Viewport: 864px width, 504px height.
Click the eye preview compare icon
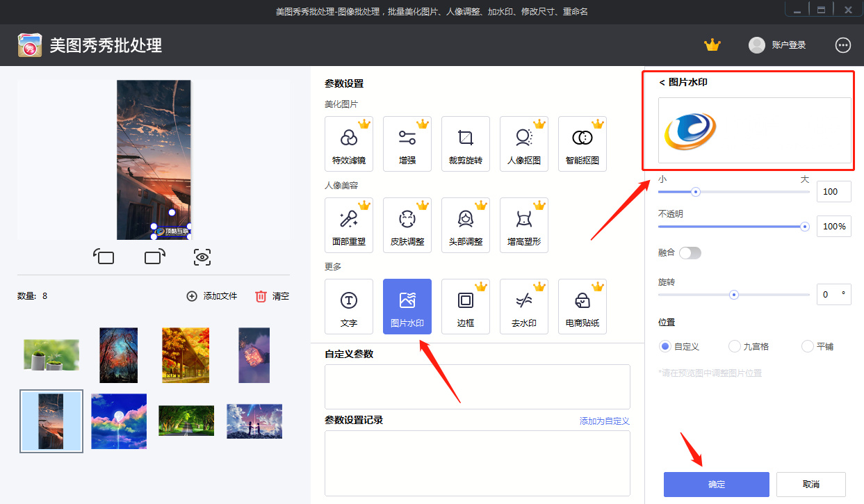coord(202,257)
